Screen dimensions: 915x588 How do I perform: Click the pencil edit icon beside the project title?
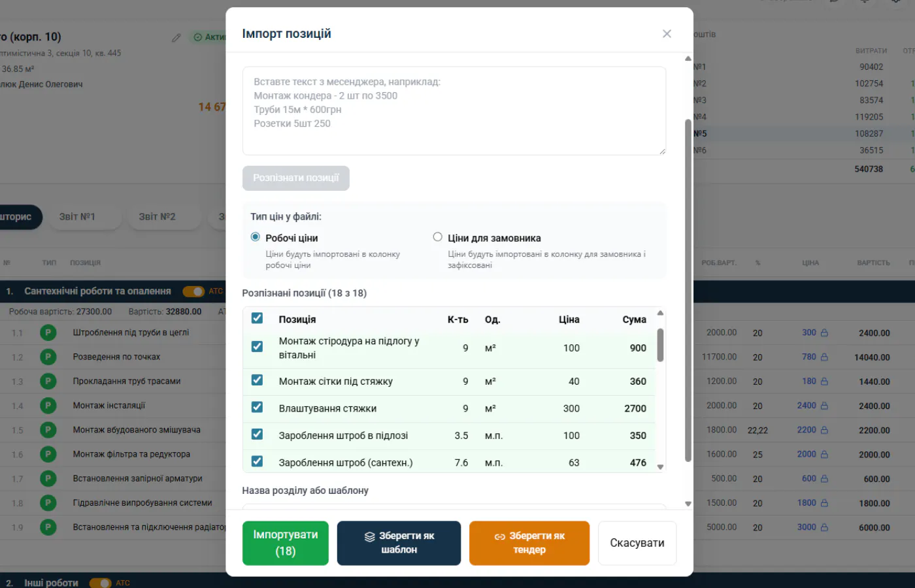pos(176,38)
